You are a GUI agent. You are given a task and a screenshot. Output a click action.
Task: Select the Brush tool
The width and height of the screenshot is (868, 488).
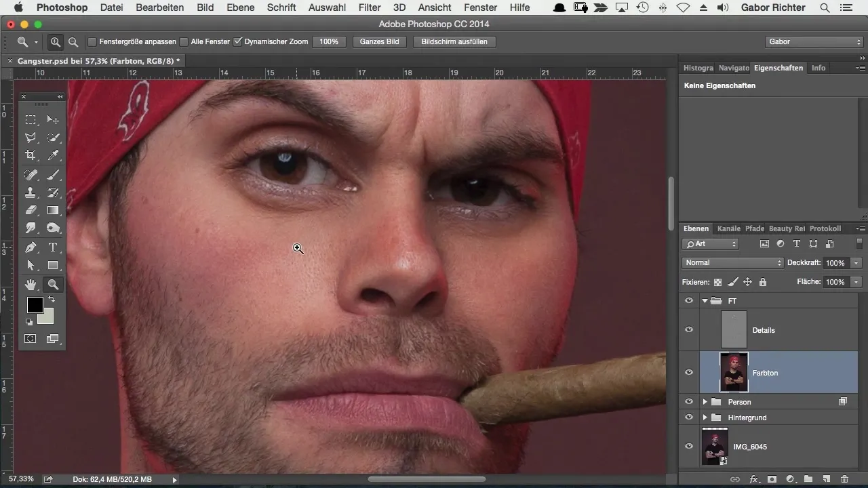53,175
